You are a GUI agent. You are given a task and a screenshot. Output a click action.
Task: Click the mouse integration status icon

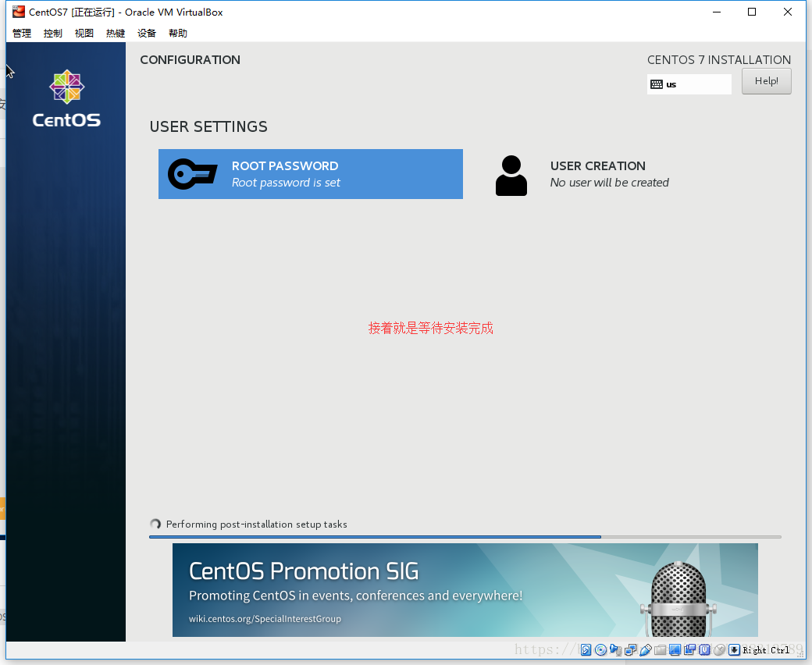(719, 650)
